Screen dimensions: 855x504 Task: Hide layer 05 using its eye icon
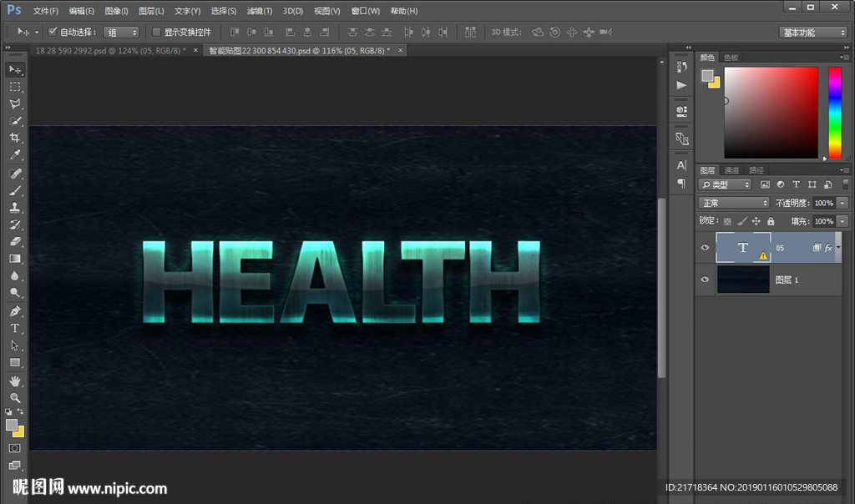tap(706, 248)
